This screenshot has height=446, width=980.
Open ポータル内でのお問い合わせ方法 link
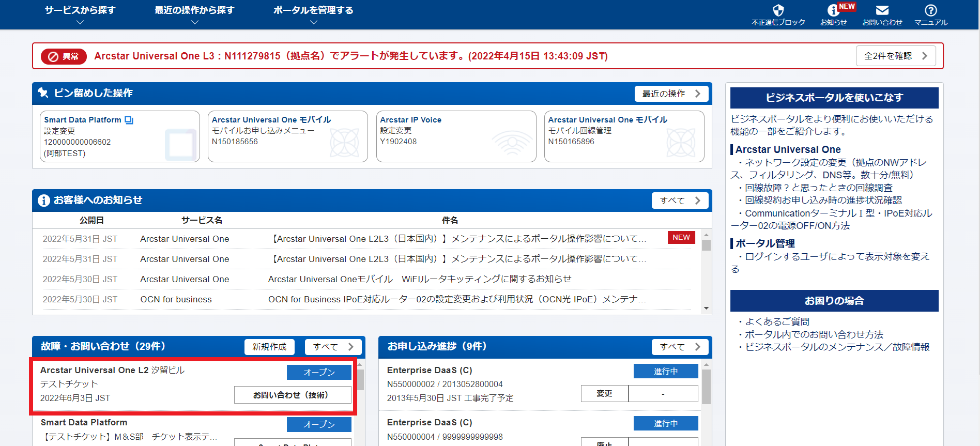[814, 334]
